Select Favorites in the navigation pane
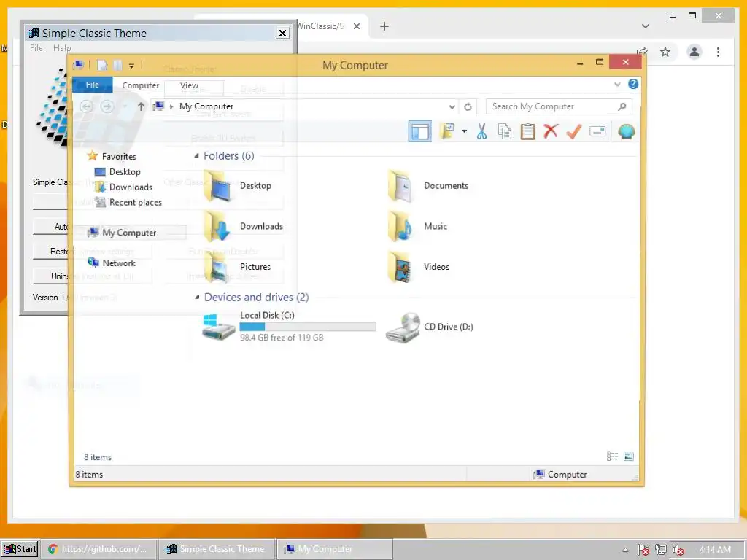 click(112, 156)
